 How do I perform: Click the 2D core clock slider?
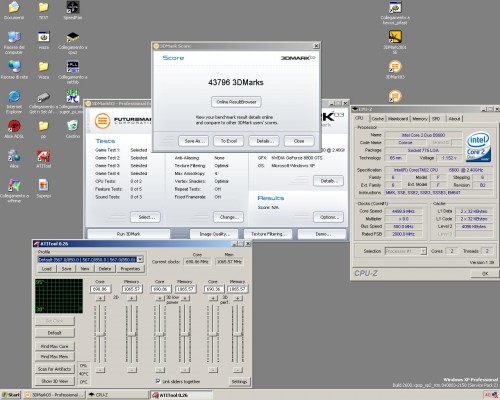pyautogui.click(x=100, y=334)
